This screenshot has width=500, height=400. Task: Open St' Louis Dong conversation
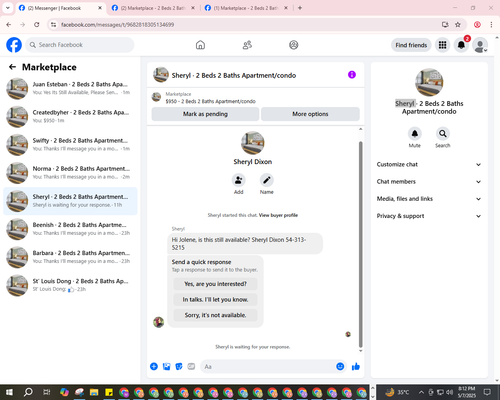[x=70, y=286]
